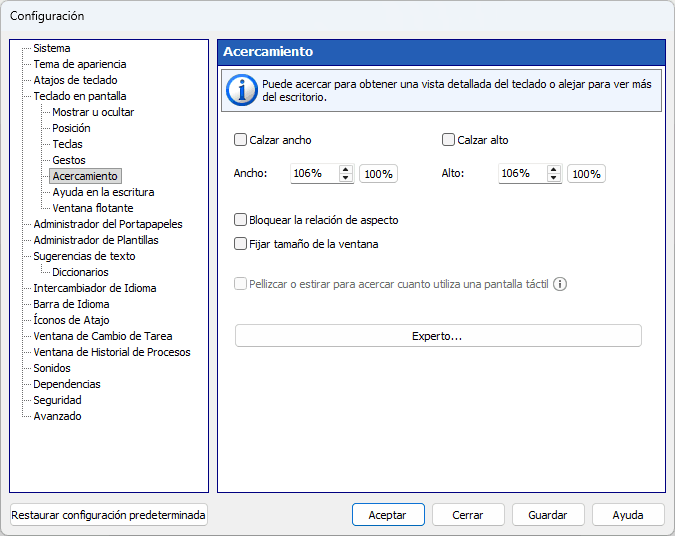The width and height of the screenshot is (675, 536).
Task: Open the Experto... settings button
Action: pos(438,336)
